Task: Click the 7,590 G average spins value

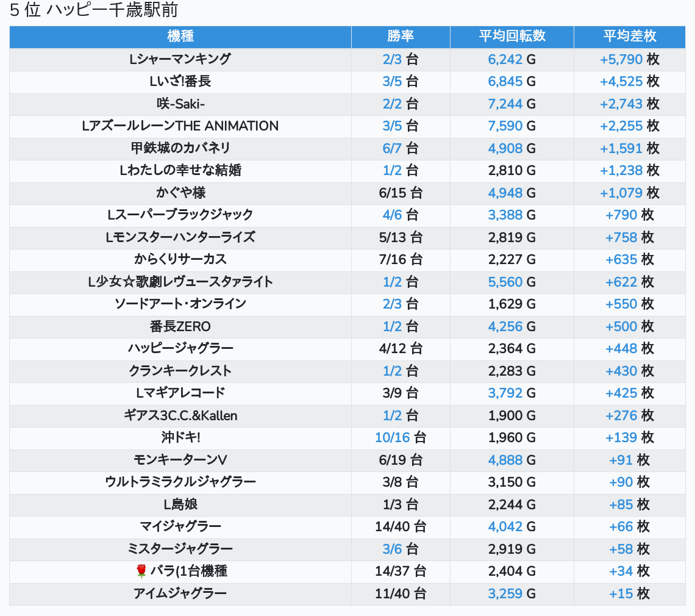Action: click(x=512, y=126)
